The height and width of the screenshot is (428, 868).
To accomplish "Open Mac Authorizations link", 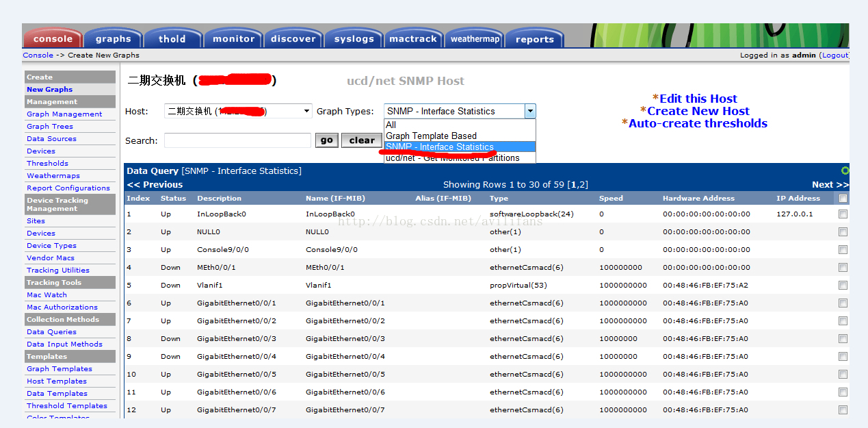I will (62, 307).
